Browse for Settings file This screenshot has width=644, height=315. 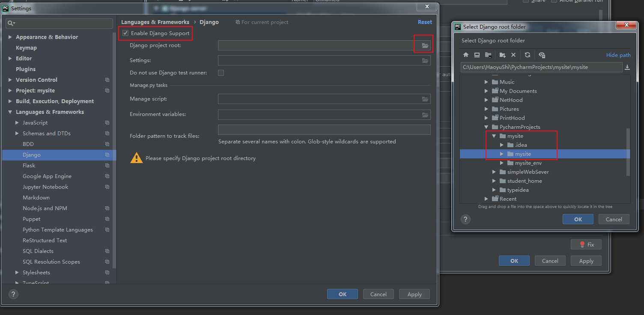pyautogui.click(x=425, y=61)
